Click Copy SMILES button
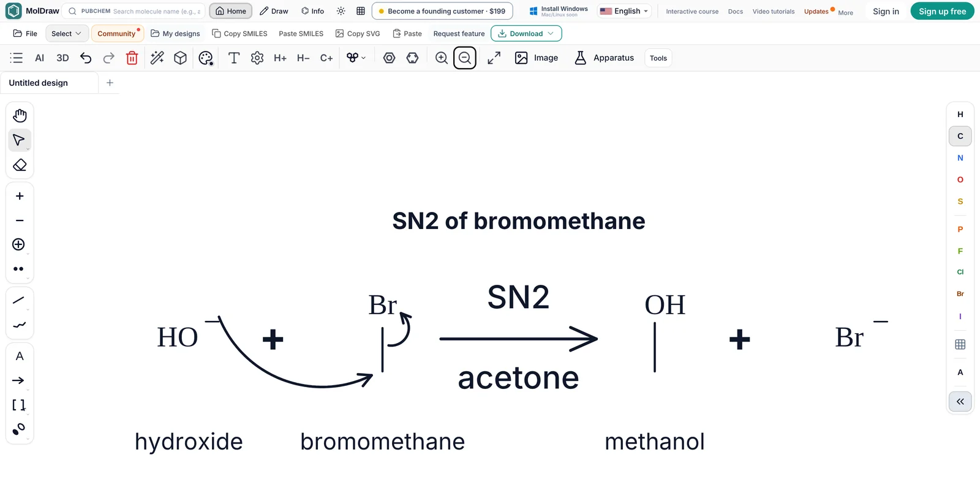The width and height of the screenshot is (980, 490). (x=239, y=34)
